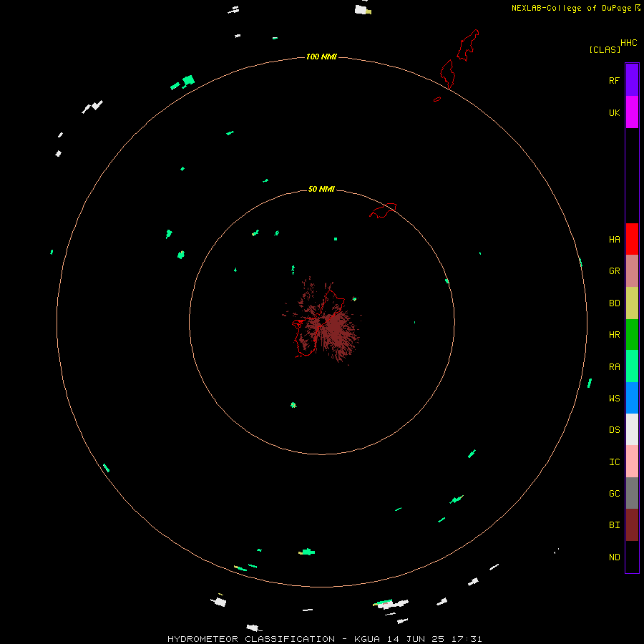Click the blue WS color swatch

coord(632,398)
